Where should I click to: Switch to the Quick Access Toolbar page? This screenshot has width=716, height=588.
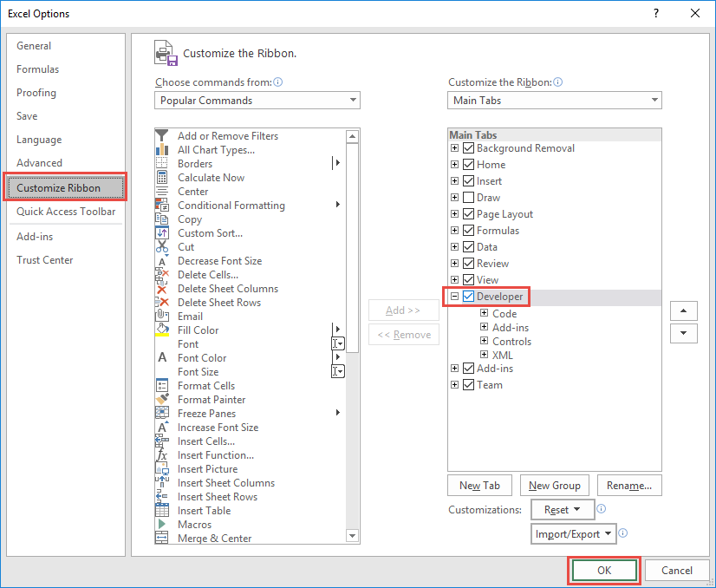coord(64,212)
